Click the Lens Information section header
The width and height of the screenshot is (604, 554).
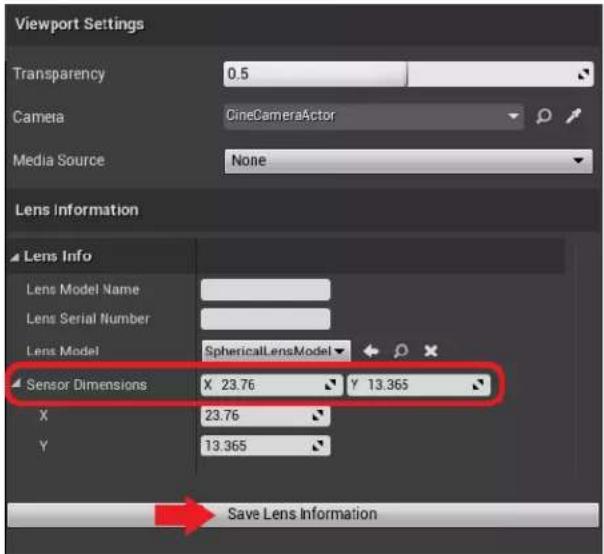point(77,210)
